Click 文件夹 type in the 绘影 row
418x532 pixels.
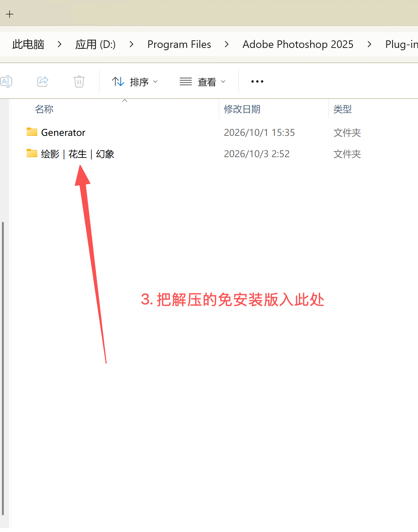tap(347, 154)
